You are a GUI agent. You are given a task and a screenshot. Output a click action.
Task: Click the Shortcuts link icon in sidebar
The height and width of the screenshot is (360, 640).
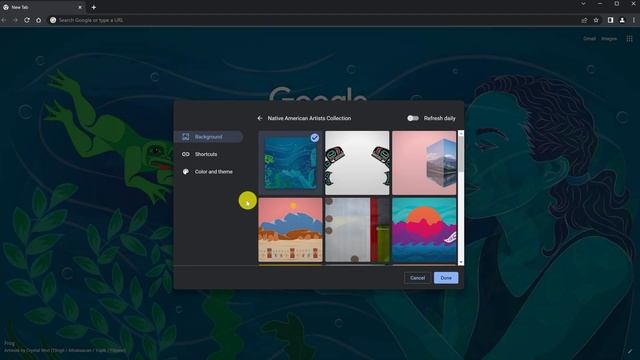pyautogui.click(x=186, y=154)
